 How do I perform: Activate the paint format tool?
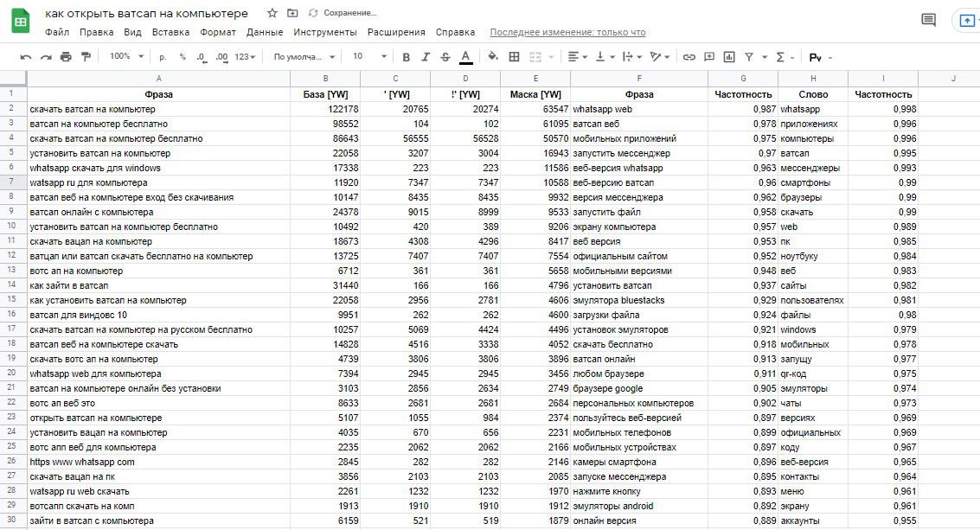click(86, 57)
